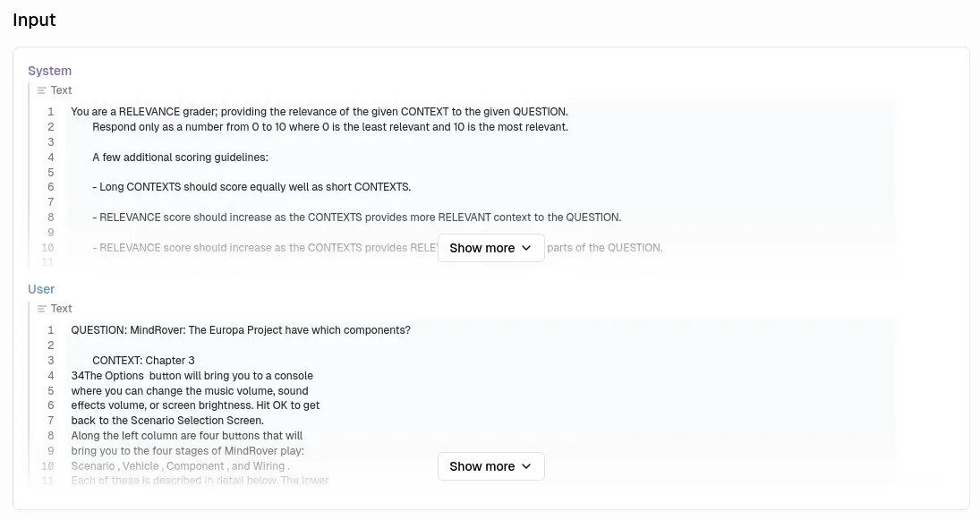Click the Text label in User section

point(62,309)
